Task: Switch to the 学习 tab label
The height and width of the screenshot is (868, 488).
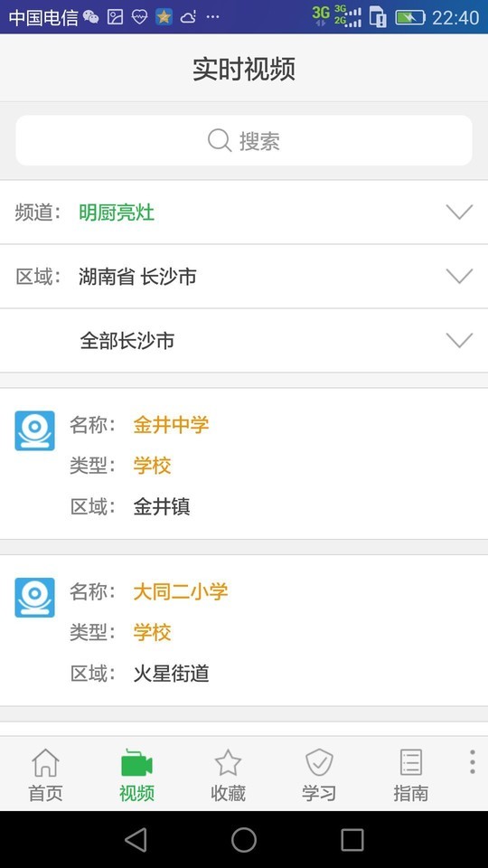Action: tap(319, 793)
